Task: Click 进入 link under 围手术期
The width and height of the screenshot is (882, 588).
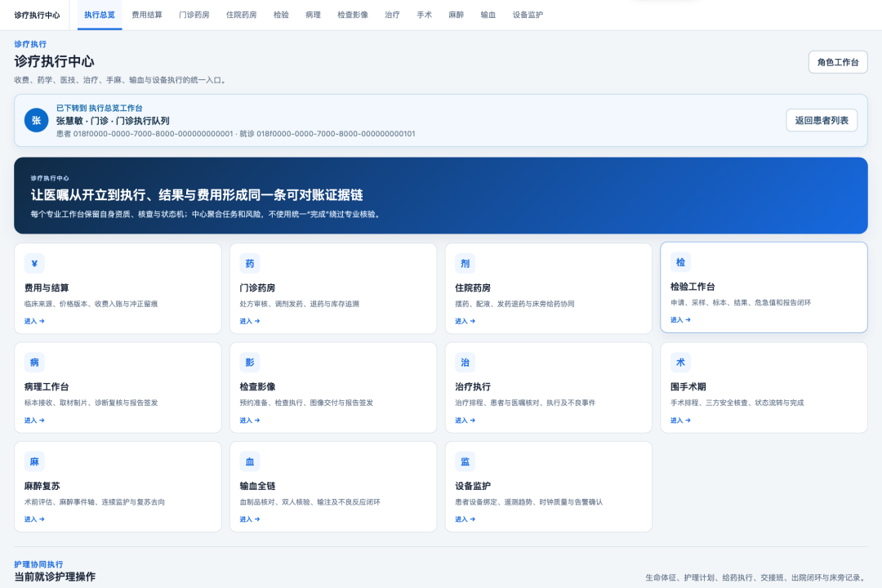Action: 680,421
